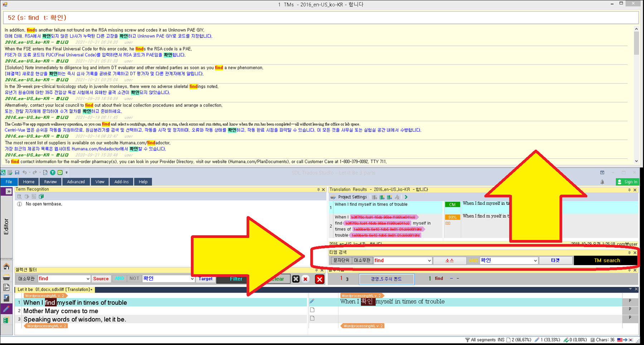Toggle the NOT operator in selection filter
644x345 pixels.
tap(134, 278)
